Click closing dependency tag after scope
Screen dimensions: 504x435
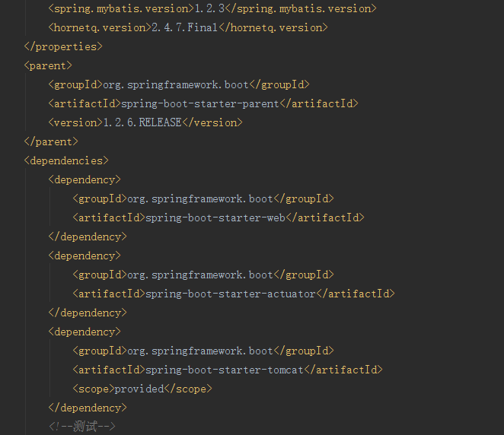coord(88,408)
